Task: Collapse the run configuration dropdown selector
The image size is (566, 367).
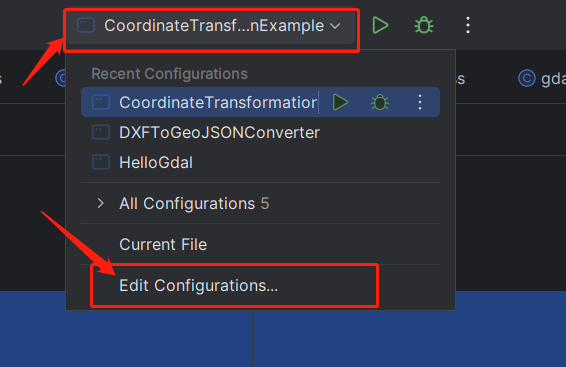Action: [211, 26]
